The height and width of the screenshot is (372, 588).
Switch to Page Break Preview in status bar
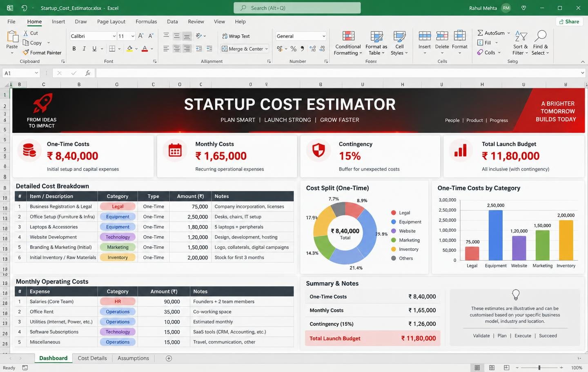(x=506, y=368)
